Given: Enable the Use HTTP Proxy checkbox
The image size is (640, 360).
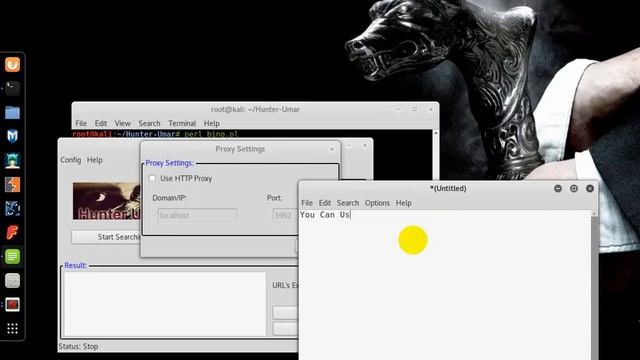Looking at the screenshot, I should pyautogui.click(x=152, y=178).
